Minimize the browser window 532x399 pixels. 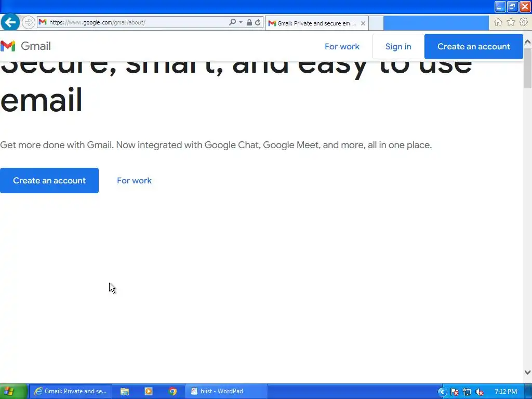(500, 7)
